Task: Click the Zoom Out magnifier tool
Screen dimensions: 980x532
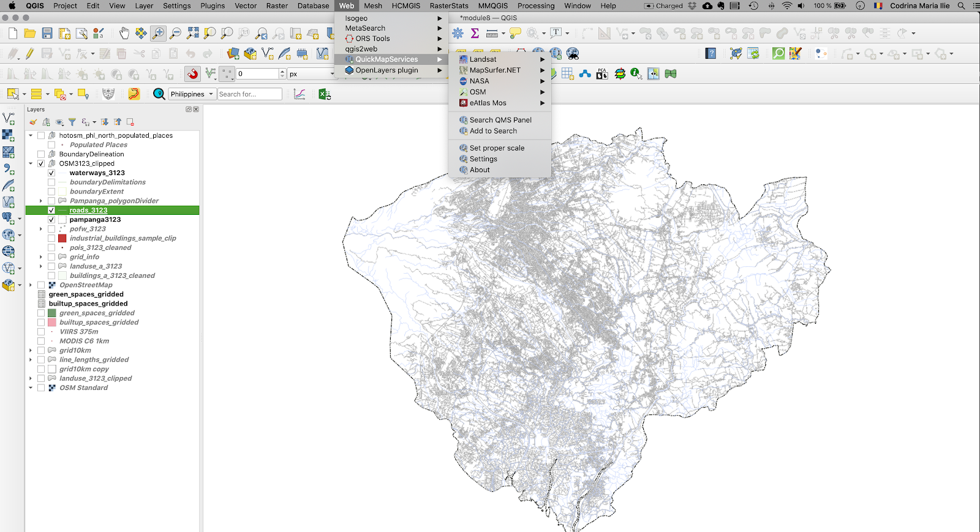Action: pos(175,33)
